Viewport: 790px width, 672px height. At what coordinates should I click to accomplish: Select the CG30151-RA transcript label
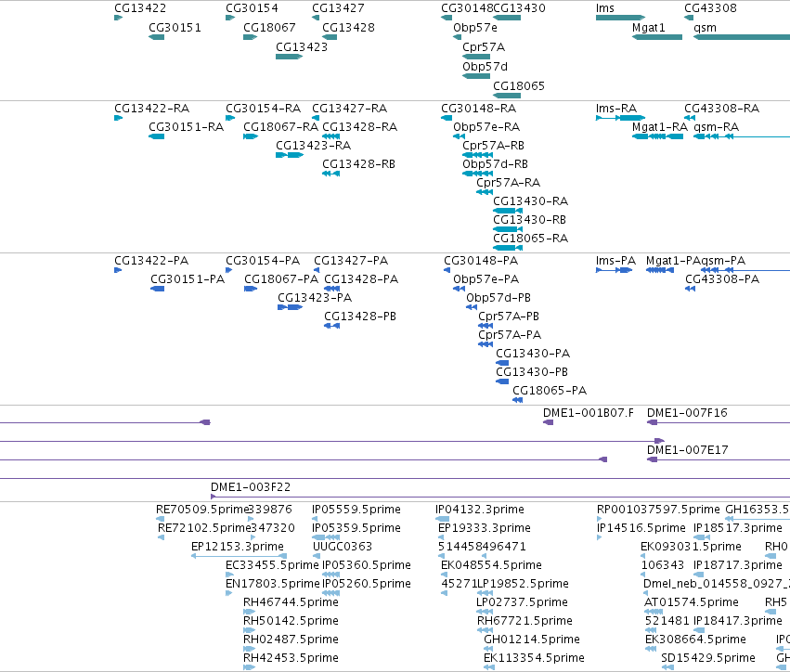tap(186, 127)
